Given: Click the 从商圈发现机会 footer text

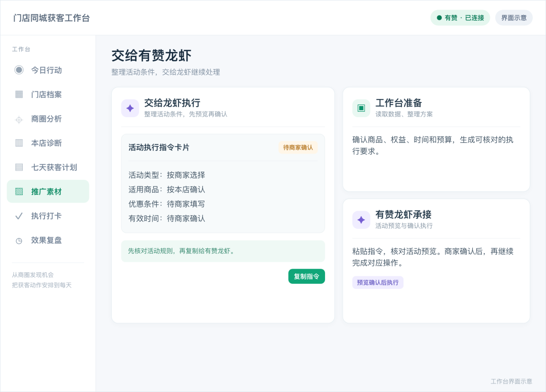Looking at the screenshot, I should coord(33,275).
